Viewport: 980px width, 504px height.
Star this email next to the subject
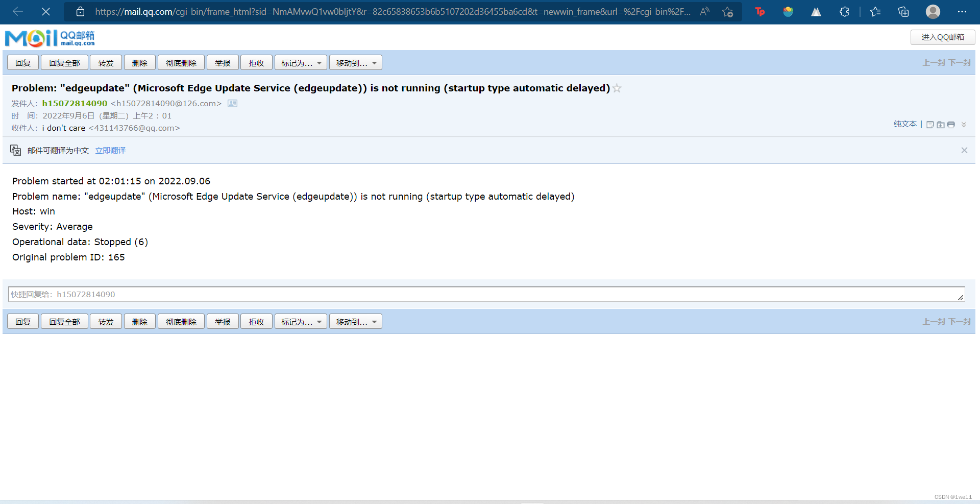(x=617, y=88)
